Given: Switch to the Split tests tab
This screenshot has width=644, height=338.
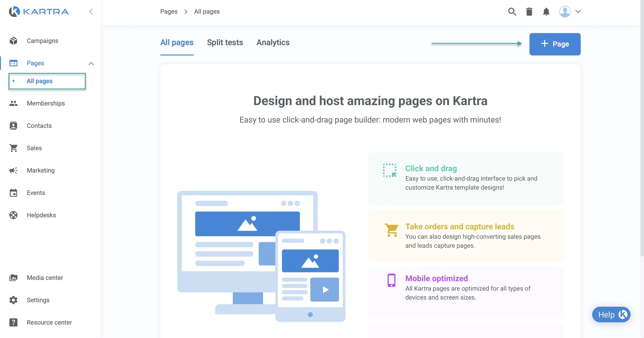Looking at the screenshot, I should click(225, 43).
